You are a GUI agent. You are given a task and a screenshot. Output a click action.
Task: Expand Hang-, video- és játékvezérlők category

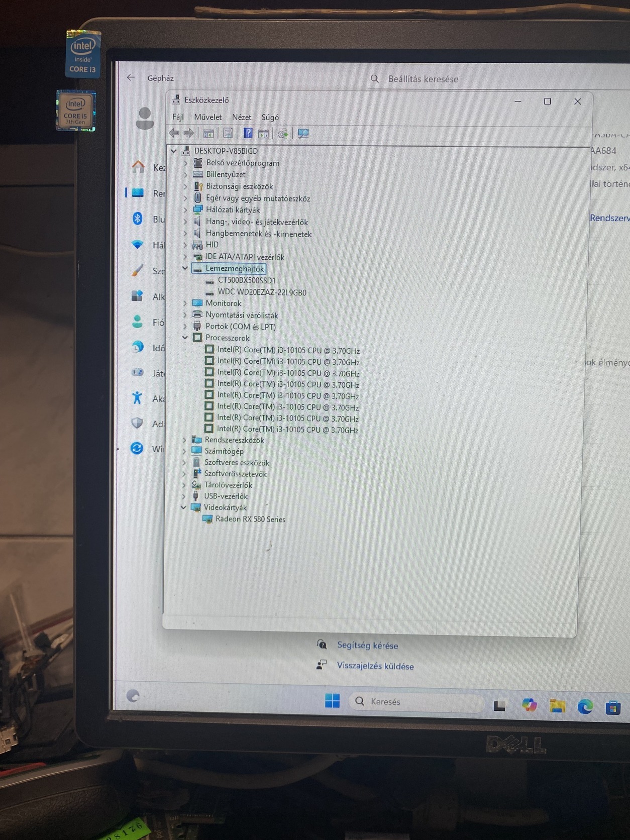click(185, 222)
